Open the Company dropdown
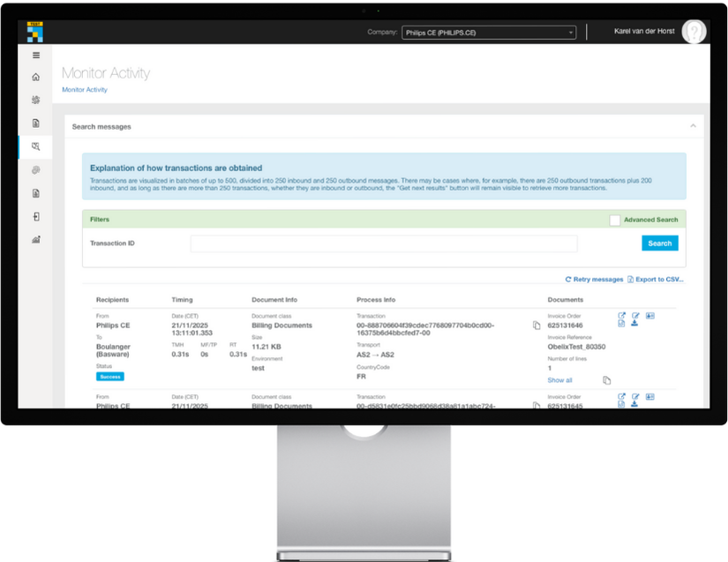Screen dimensions: 728x562 [x=488, y=32]
